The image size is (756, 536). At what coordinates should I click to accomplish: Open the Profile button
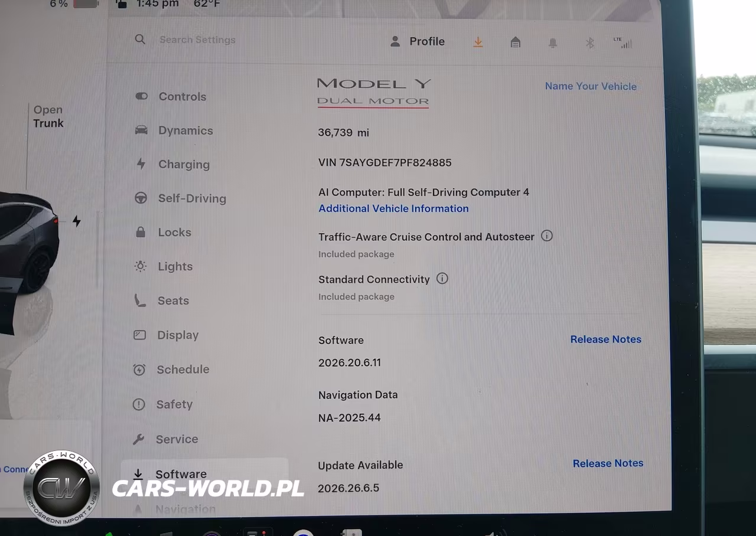click(418, 41)
